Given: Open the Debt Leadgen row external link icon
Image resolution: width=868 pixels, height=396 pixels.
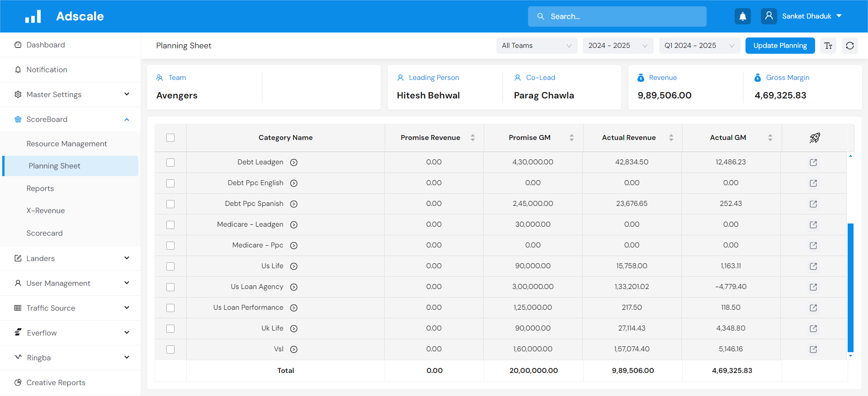Looking at the screenshot, I should (813, 163).
